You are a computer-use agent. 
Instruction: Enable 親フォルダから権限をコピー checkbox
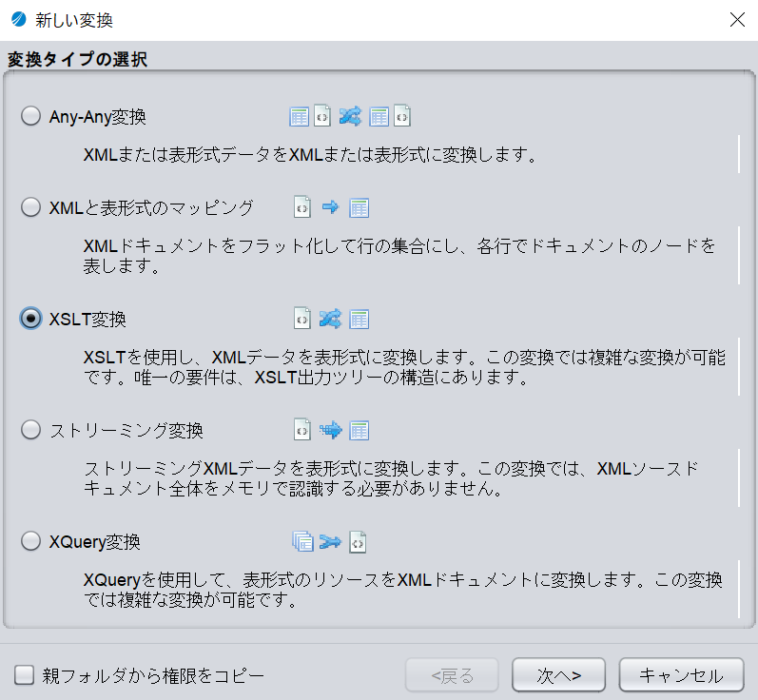[x=24, y=675]
